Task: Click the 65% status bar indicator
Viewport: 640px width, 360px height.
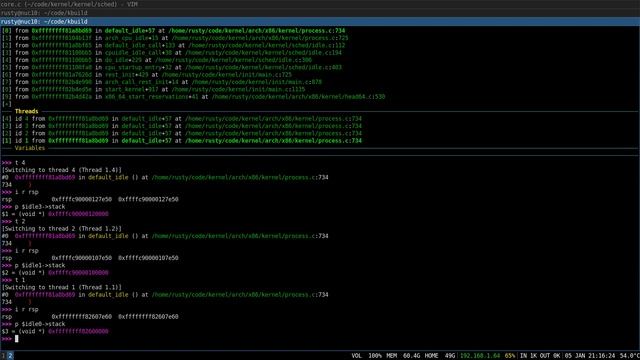Action: [x=510, y=356]
